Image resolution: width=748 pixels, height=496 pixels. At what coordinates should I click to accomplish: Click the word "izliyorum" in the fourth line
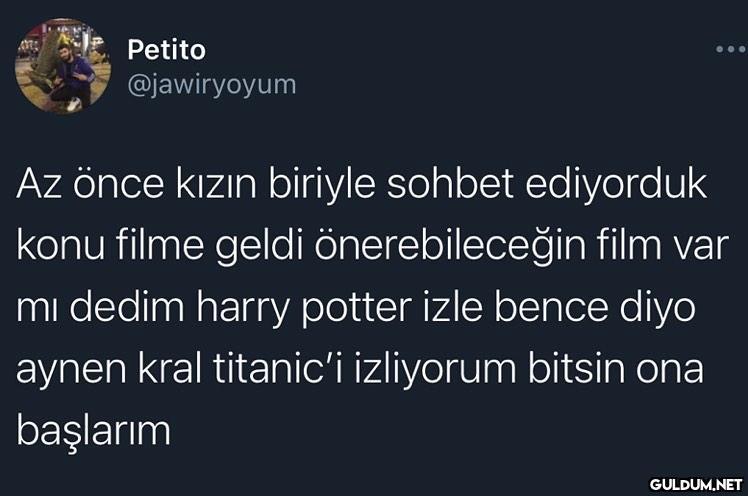click(x=435, y=370)
